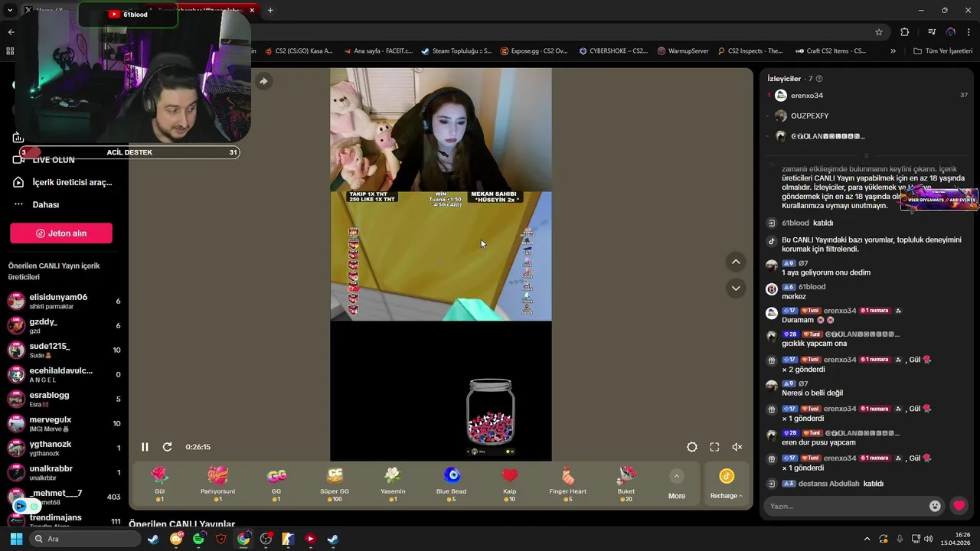The height and width of the screenshot is (551, 980).
Task: Open the Windows Start menu
Action: [16, 539]
